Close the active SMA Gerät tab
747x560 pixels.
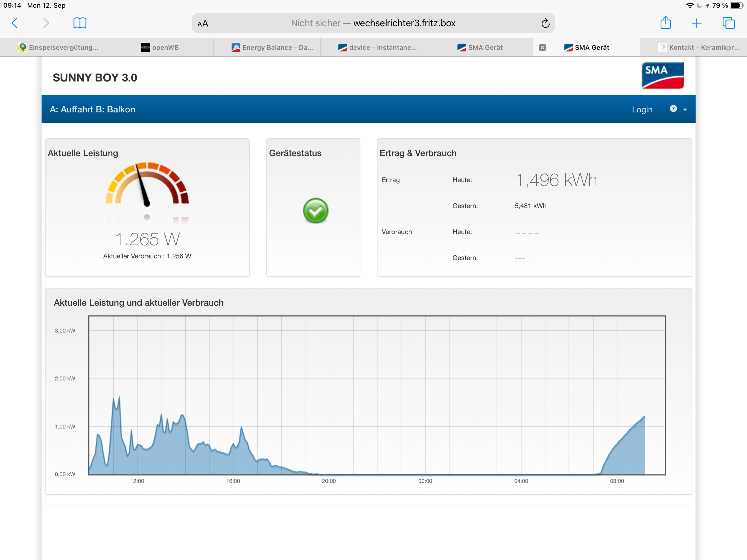click(x=542, y=48)
